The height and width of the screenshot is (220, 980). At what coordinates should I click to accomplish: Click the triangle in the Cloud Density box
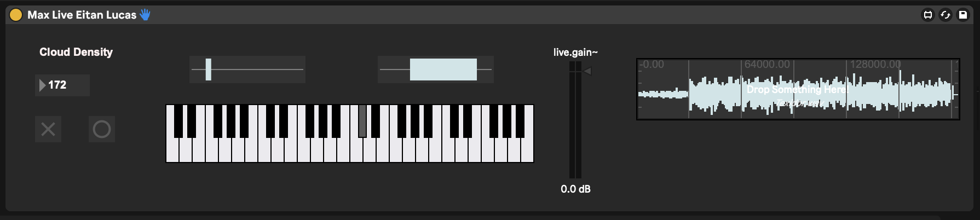(x=42, y=85)
